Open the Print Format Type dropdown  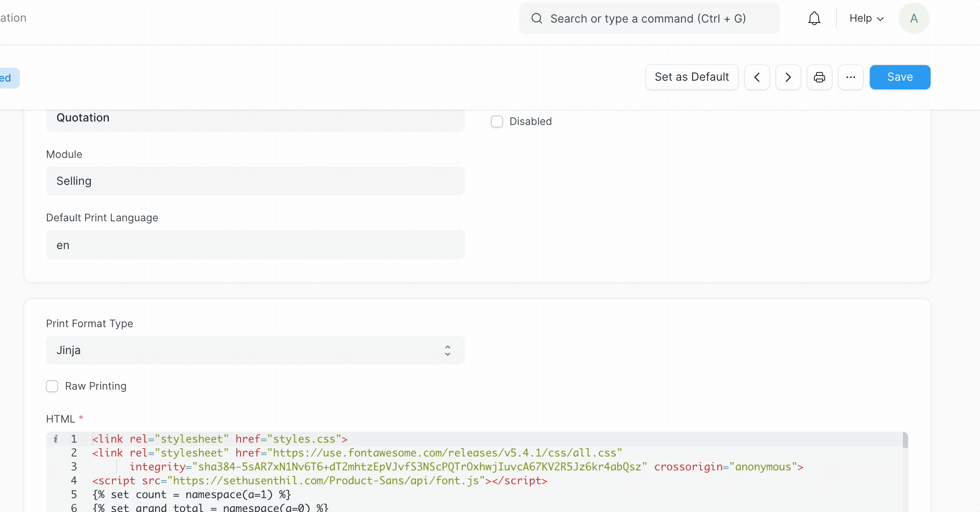[255, 350]
